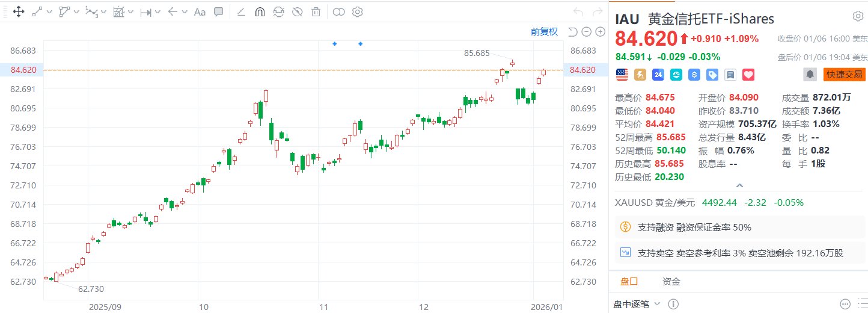Select the eraser tool in the toolbar
Image resolution: width=868 pixels, height=313 pixels.
[241, 11]
